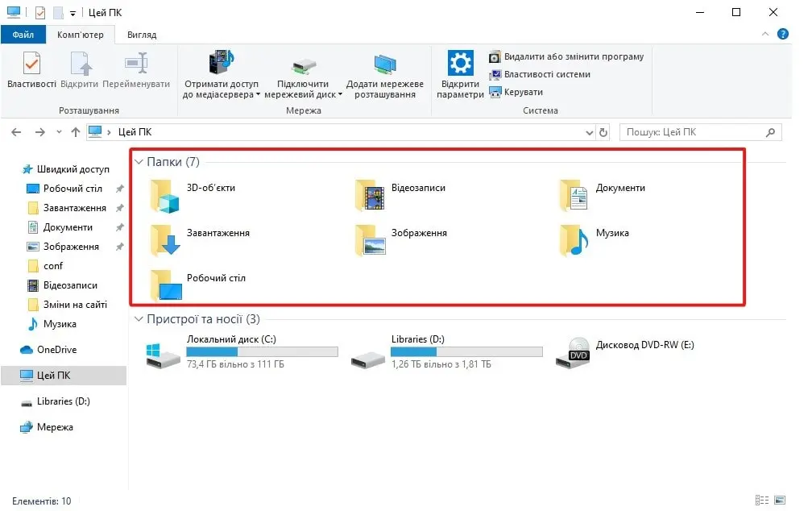Open the Відеозаписи folder in Папки

[x=371, y=195]
